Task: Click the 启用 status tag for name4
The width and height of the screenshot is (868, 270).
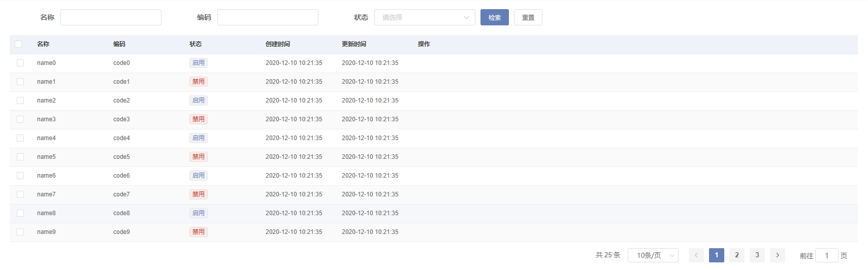Action: [x=198, y=138]
